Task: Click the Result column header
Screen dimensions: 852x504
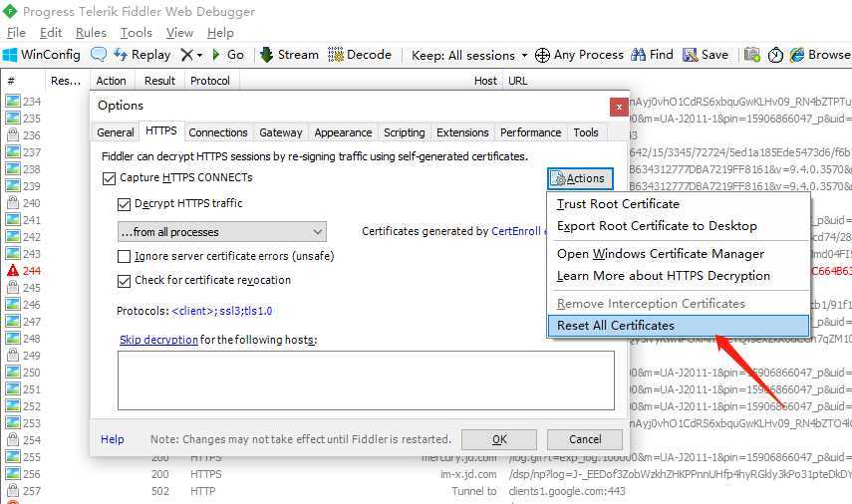Action: tap(159, 81)
